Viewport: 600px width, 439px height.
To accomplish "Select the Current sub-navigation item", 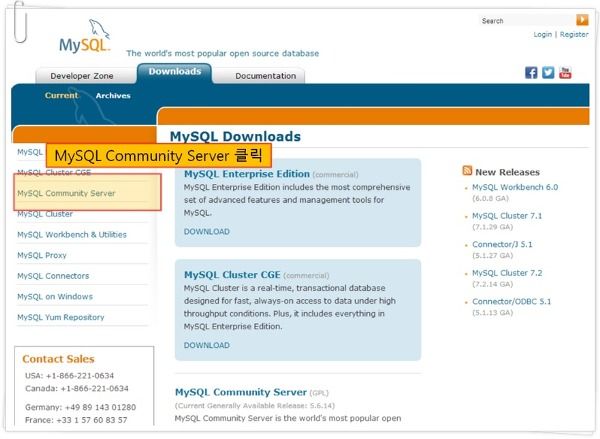I will [x=61, y=95].
